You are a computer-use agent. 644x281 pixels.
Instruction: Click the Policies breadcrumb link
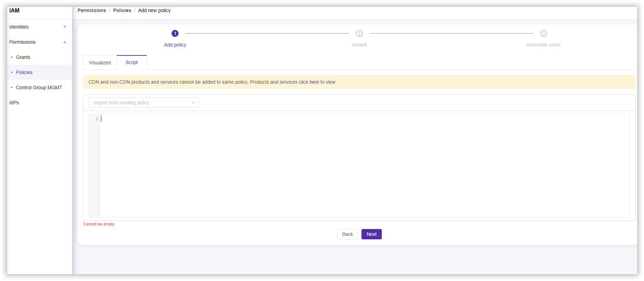point(122,10)
